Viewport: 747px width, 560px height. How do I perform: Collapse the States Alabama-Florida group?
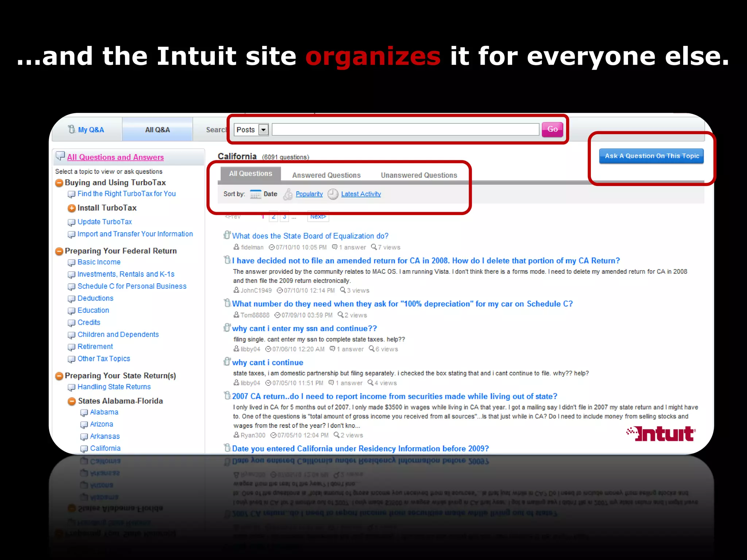pos(72,401)
